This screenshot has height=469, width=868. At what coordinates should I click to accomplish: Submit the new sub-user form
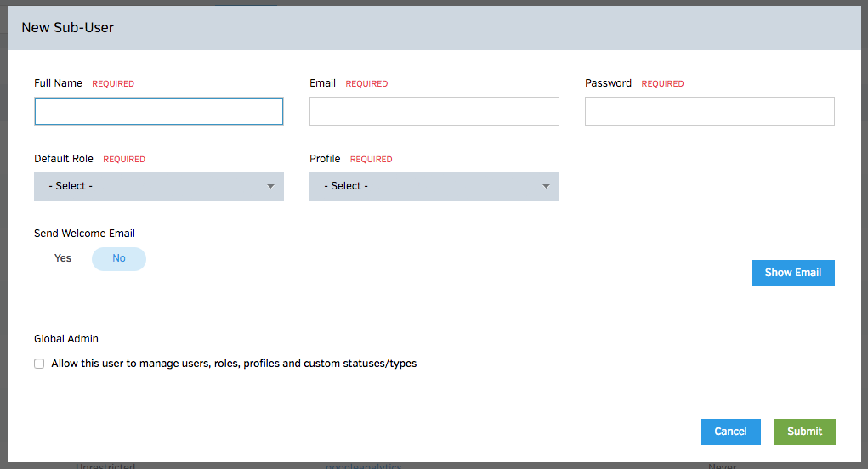[x=804, y=432]
